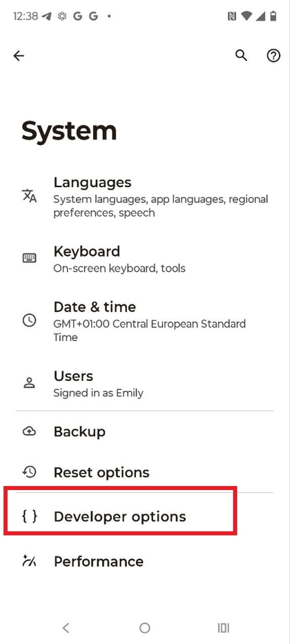Screen dimensions: 290x644
Task: Open the Performance entry
Action: tap(145, 561)
